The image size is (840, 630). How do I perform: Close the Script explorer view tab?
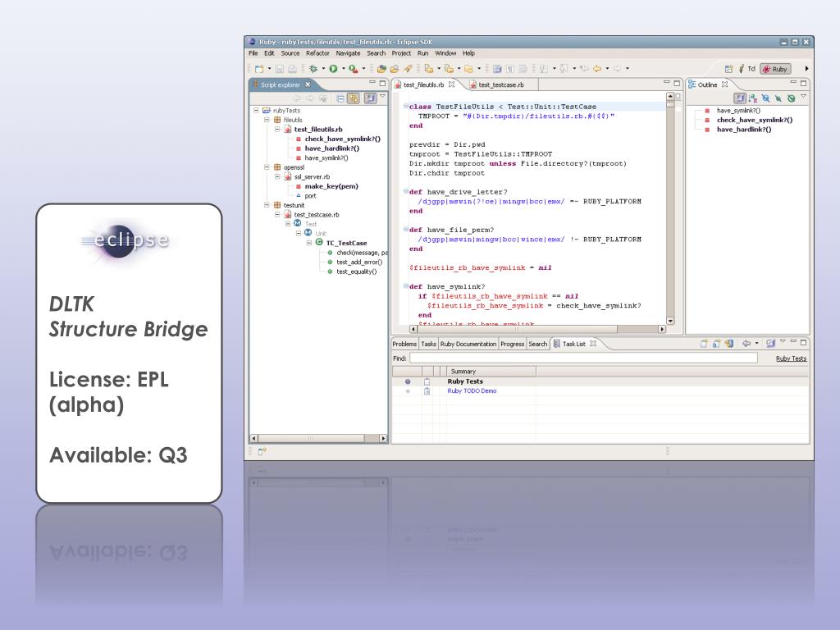pyautogui.click(x=308, y=84)
